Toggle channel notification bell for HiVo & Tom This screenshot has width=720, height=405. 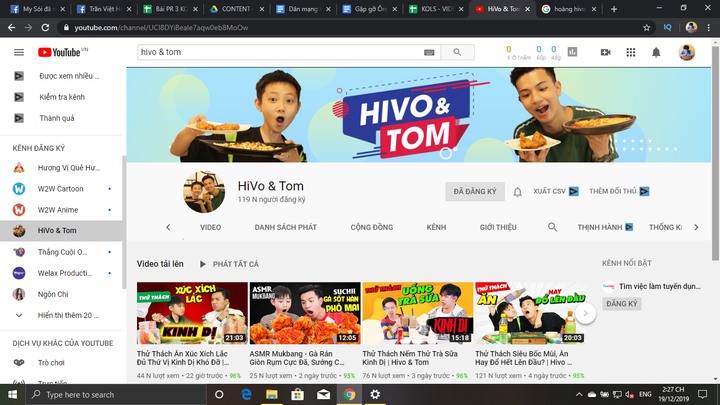coord(518,192)
